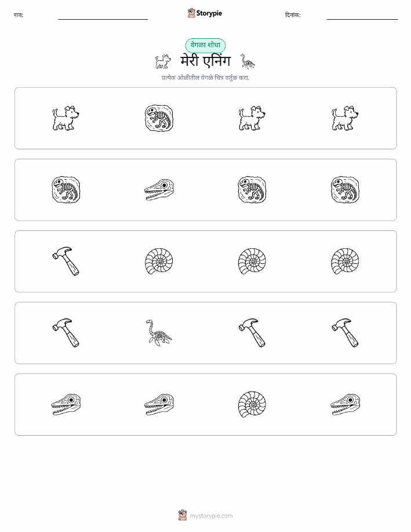Open the mystorypie.com footer link
The image size is (411, 532).
click(205, 515)
